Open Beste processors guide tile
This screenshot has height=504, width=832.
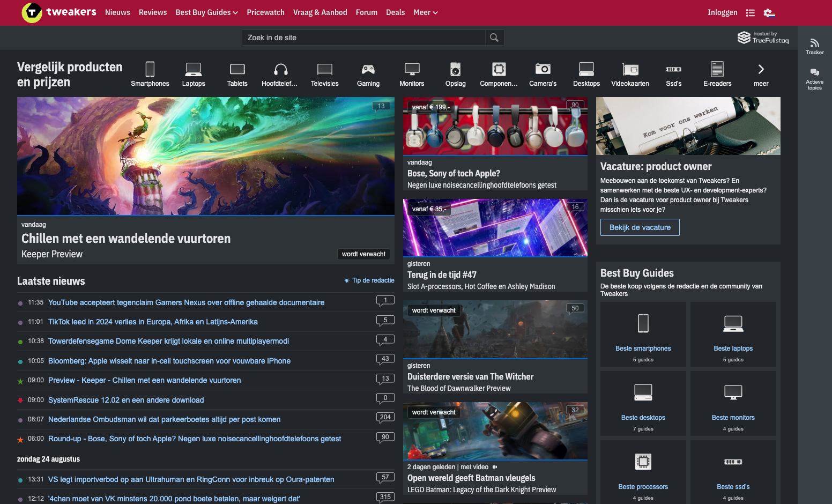coord(643,472)
